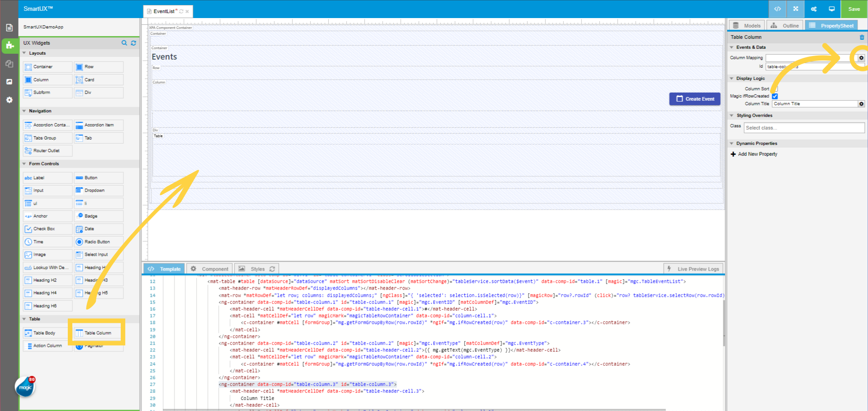Viewport: 868px width, 411px height.
Task: Switch to code view using the </> icon
Action: [777, 9]
